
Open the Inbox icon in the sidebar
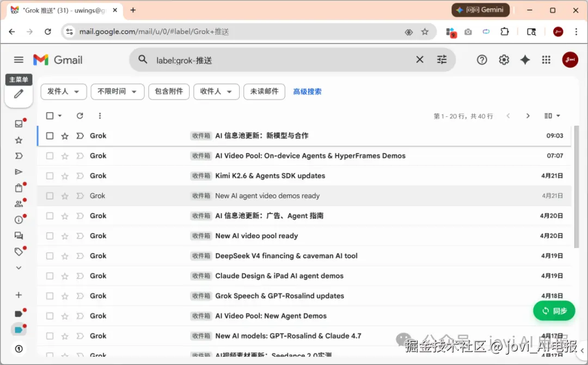[x=19, y=123]
